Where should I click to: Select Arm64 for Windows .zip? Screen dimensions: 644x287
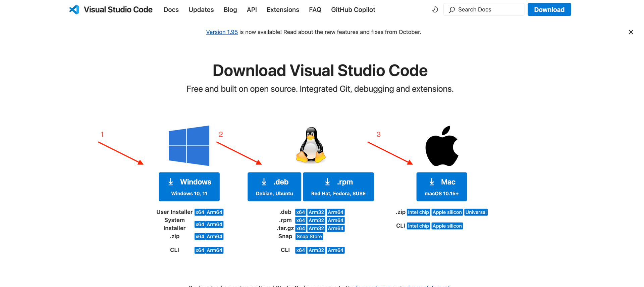point(215,236)
